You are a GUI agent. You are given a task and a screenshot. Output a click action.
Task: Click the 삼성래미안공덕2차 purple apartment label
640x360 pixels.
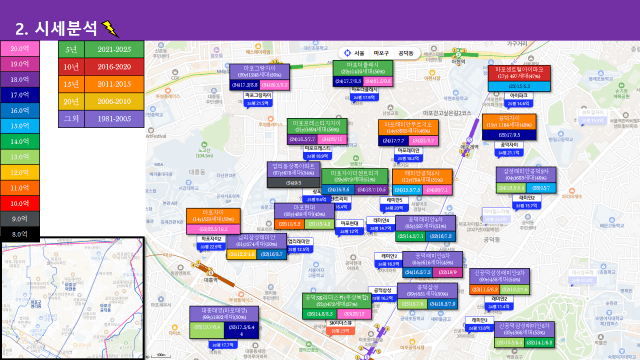click(526, 175)
